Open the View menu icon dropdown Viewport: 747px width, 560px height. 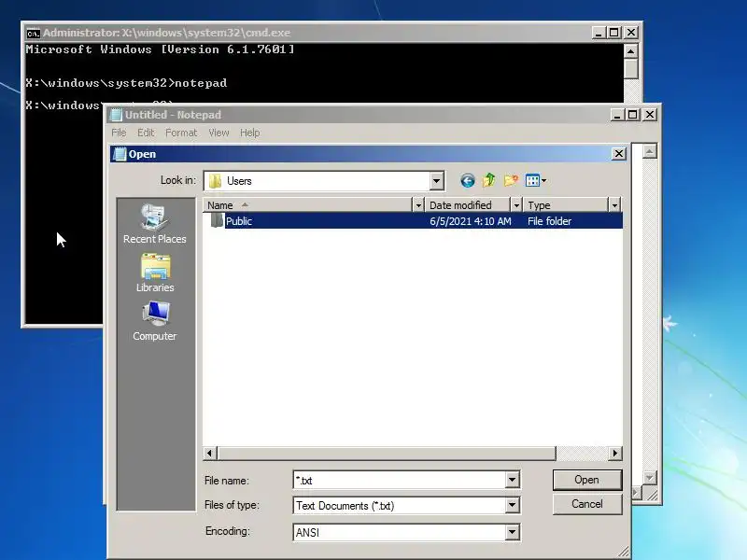click(535, 180)
